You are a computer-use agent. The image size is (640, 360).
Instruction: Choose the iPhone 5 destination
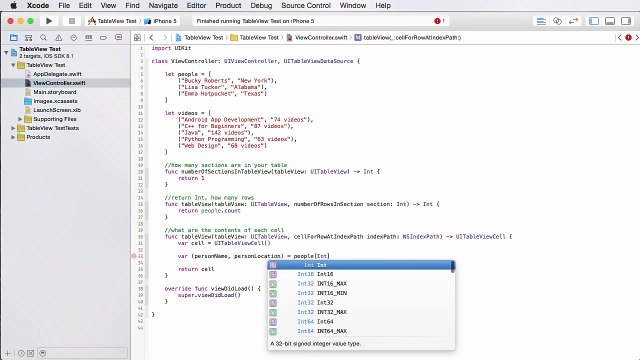(x=160, y=21)
